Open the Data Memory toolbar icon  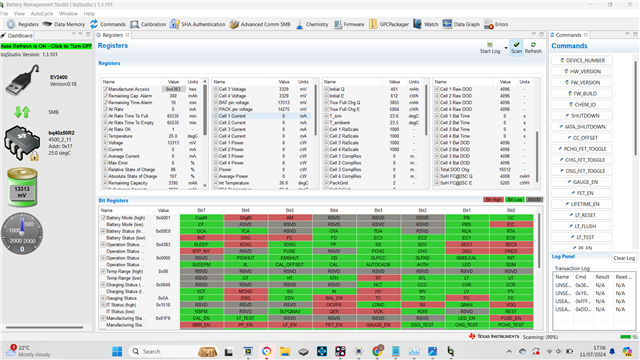tap(47, 24)
